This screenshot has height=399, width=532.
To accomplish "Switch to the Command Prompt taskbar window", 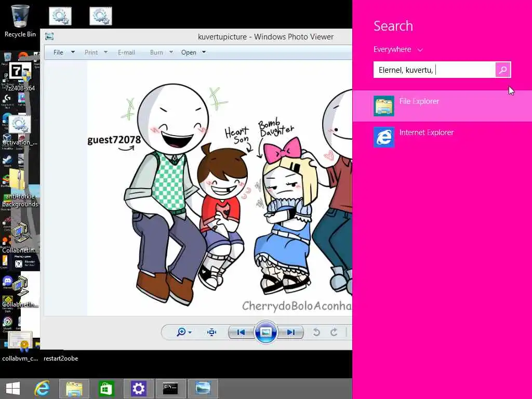I will click(170, 389).
